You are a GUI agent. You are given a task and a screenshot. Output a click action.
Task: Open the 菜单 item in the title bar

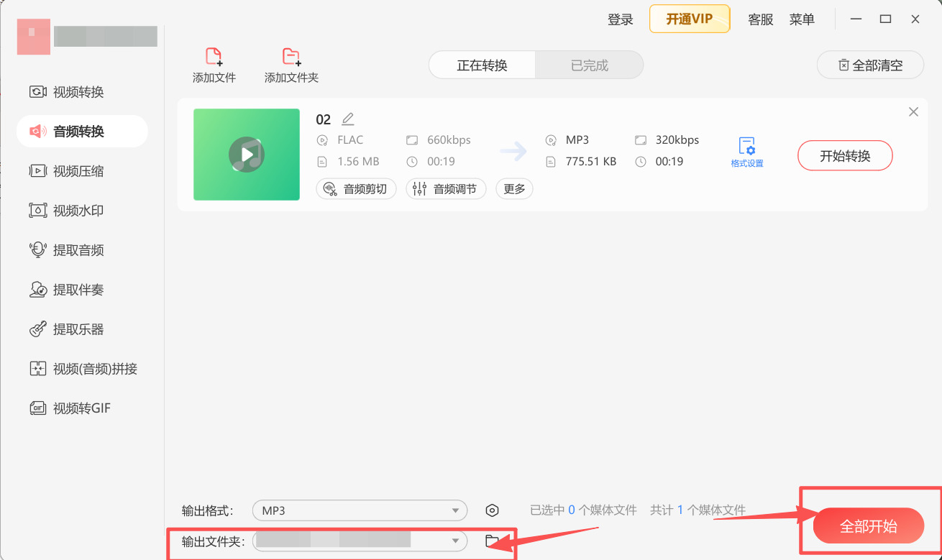[802, 19]
